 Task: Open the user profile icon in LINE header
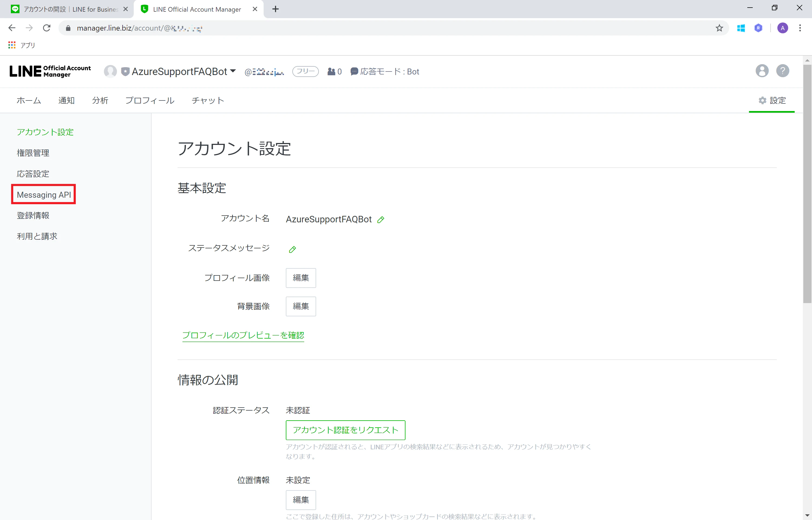pyautogui.click(x=762, y=71)
